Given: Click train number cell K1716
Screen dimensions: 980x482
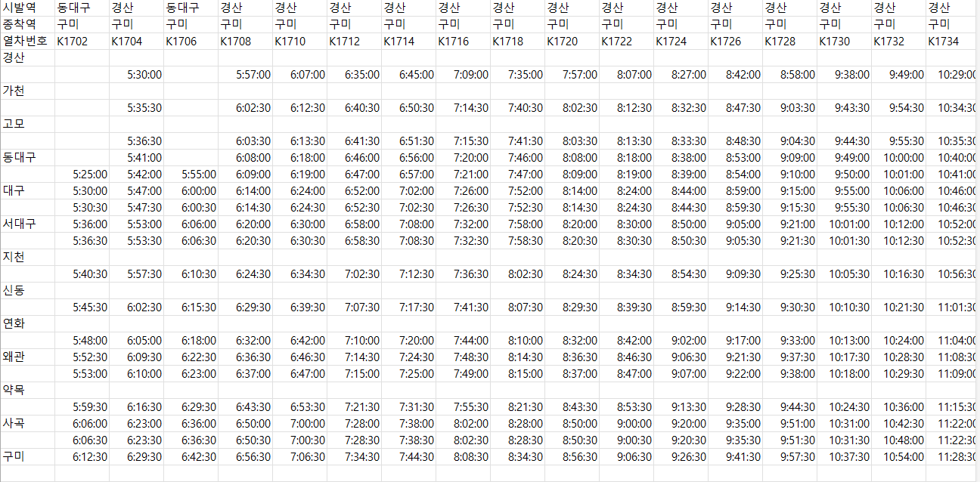Looking at the screenshot, I should coord(464,42).
